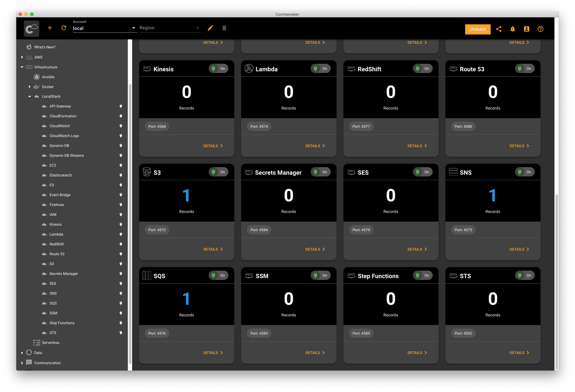
Task: Toggle the SQS On switch
Action: click(x=219, y=276)
